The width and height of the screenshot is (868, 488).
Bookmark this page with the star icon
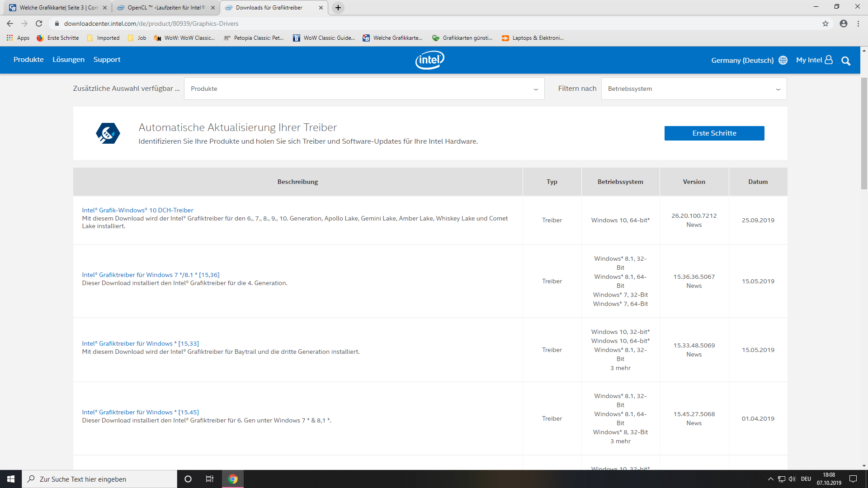[x=826, y=23]
